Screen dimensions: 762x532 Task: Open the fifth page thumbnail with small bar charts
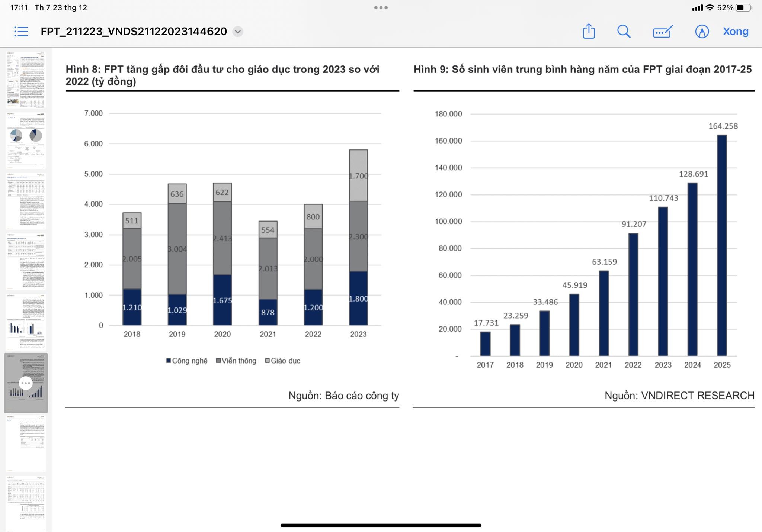click(26, 322)
